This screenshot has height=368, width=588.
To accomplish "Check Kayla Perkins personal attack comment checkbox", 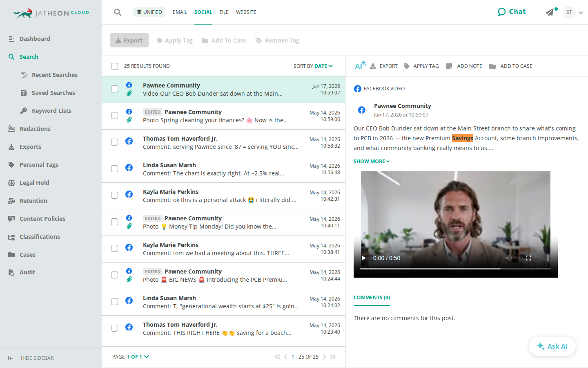I will (x=115, y=195).
